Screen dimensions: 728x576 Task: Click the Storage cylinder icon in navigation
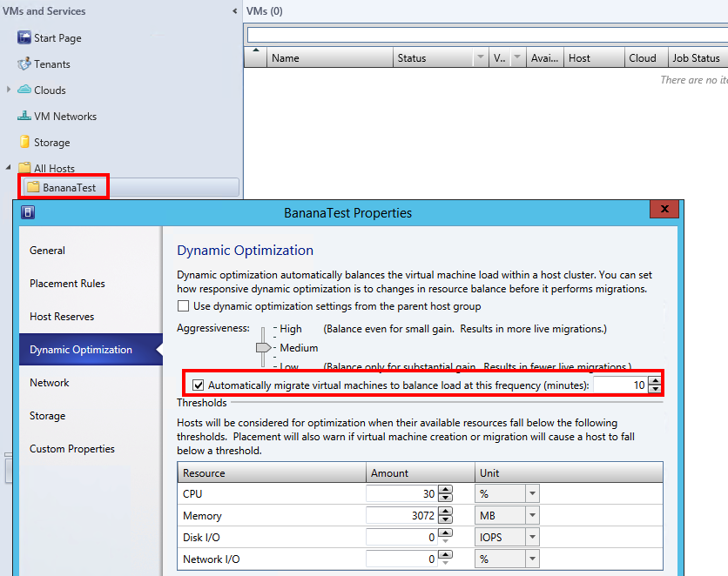click(24, 142)
